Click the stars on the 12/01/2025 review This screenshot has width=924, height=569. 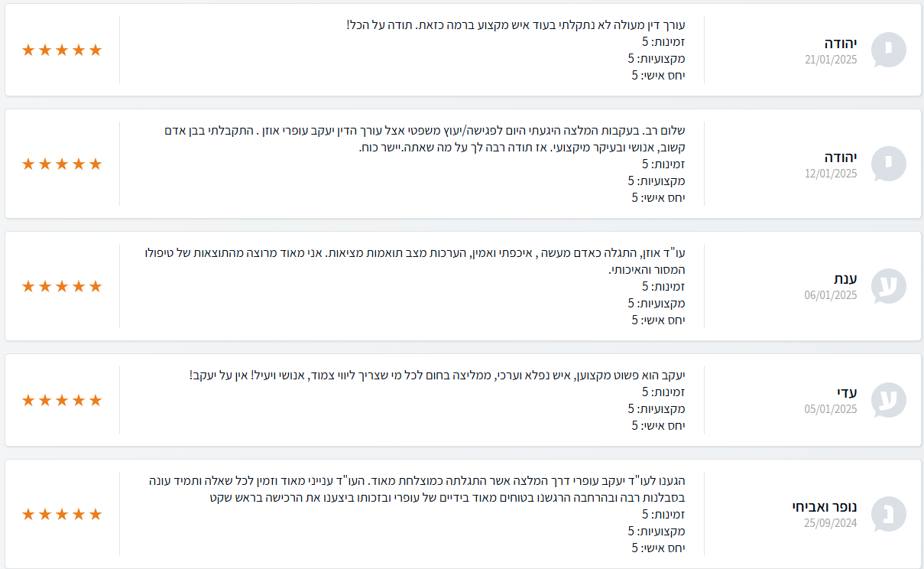[62, 164]
